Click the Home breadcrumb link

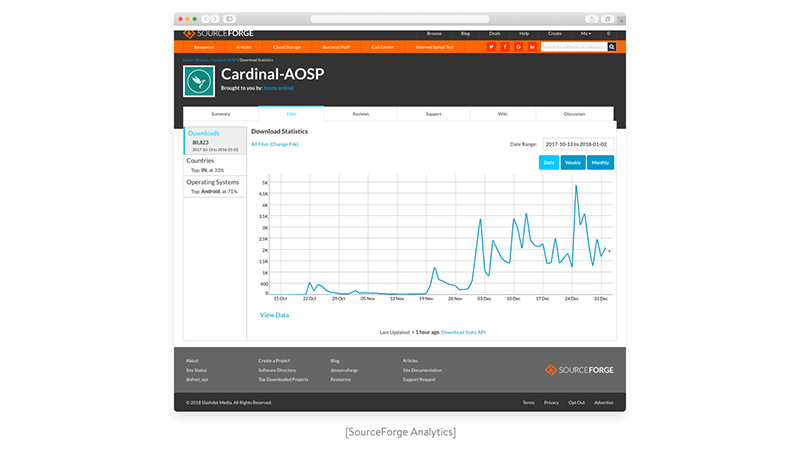click(x=188, y=60)
